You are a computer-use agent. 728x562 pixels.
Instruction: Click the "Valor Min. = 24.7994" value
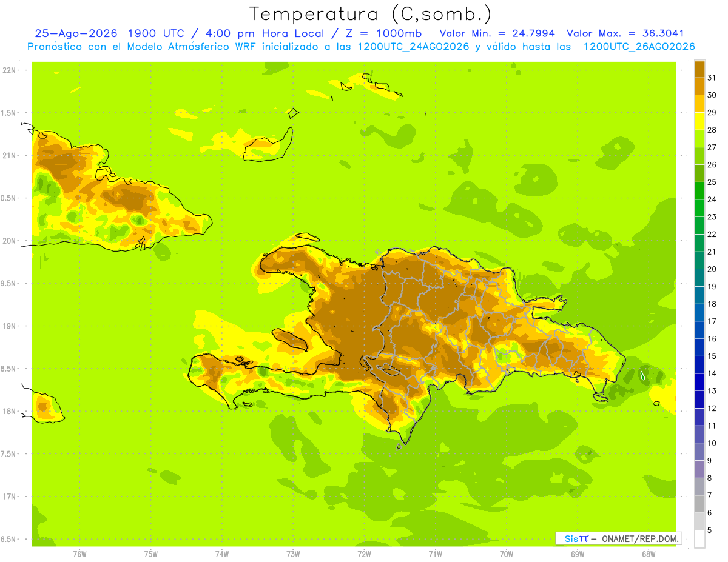[x=497, y=33]
